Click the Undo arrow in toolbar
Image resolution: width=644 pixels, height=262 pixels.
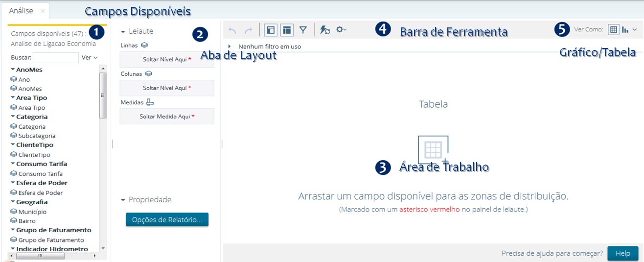pos(232,30)
